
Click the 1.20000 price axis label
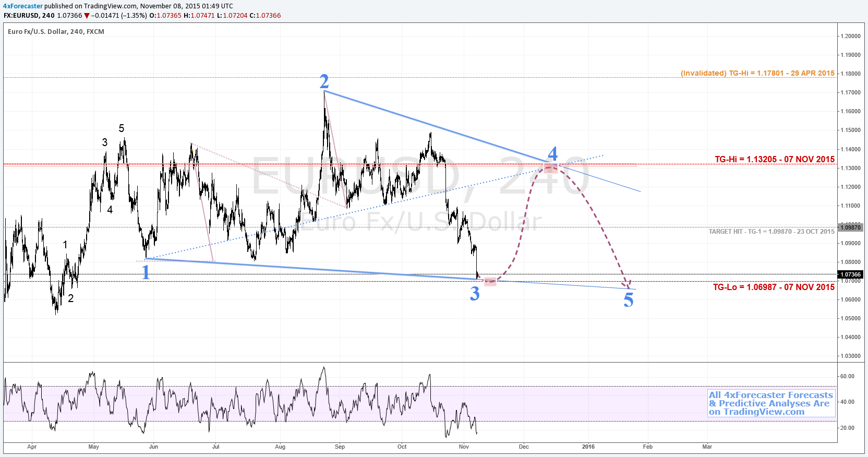pyautogui.click(x=850, y=36)
